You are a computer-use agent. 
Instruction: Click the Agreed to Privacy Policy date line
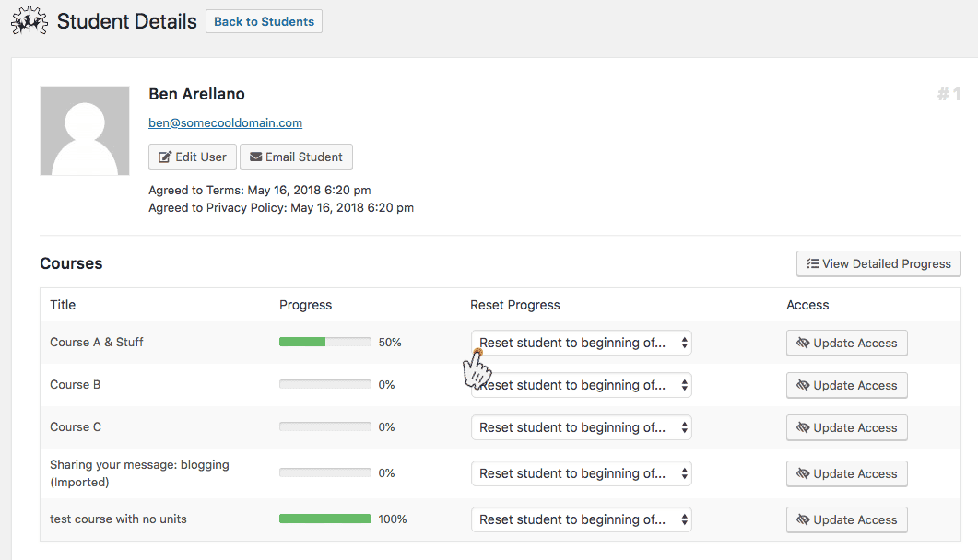281,207
